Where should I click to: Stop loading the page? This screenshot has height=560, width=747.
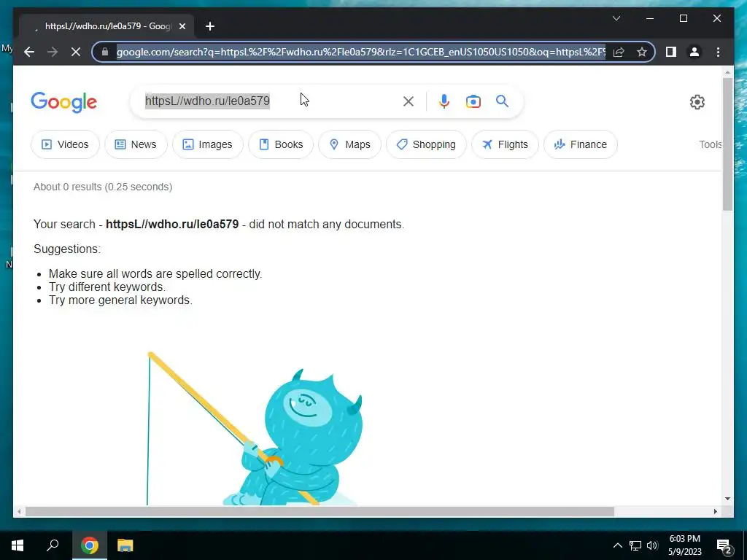pos(75,52)
